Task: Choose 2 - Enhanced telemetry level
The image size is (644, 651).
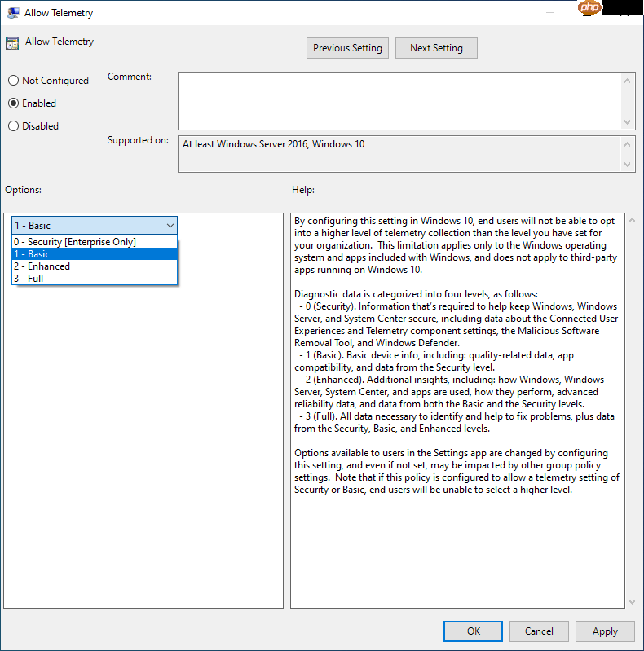Action: [x=95, y=266]
